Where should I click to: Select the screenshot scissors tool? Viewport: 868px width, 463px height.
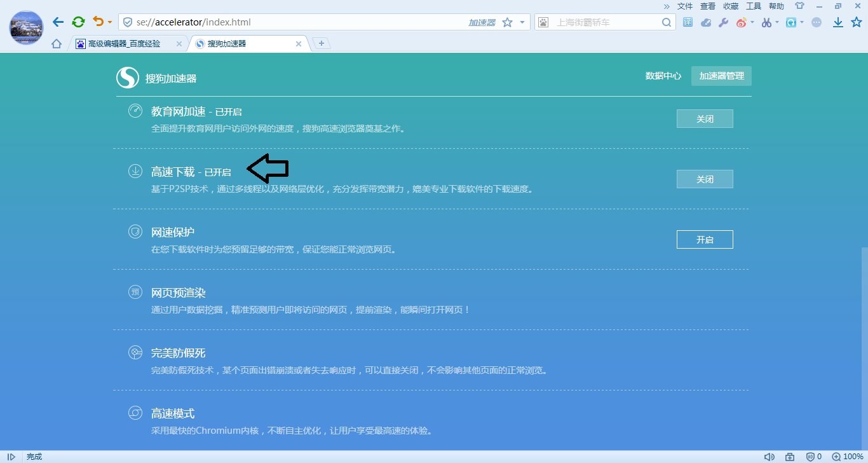(x=766, y=22)
